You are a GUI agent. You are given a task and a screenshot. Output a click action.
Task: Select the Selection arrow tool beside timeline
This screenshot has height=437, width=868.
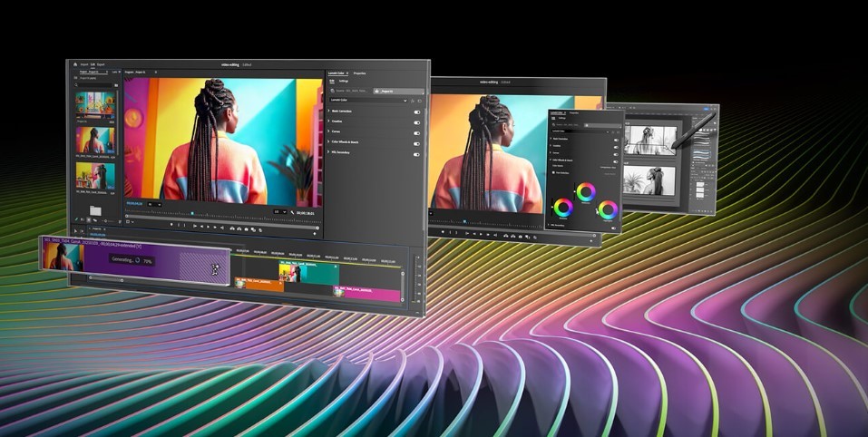[75, 230]
